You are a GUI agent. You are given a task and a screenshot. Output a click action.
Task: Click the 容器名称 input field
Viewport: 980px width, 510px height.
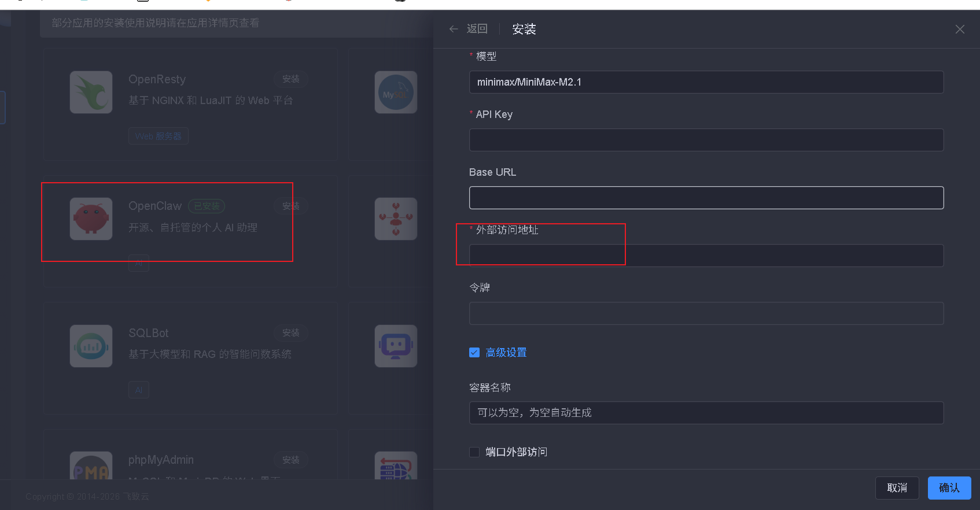(706, 413)
